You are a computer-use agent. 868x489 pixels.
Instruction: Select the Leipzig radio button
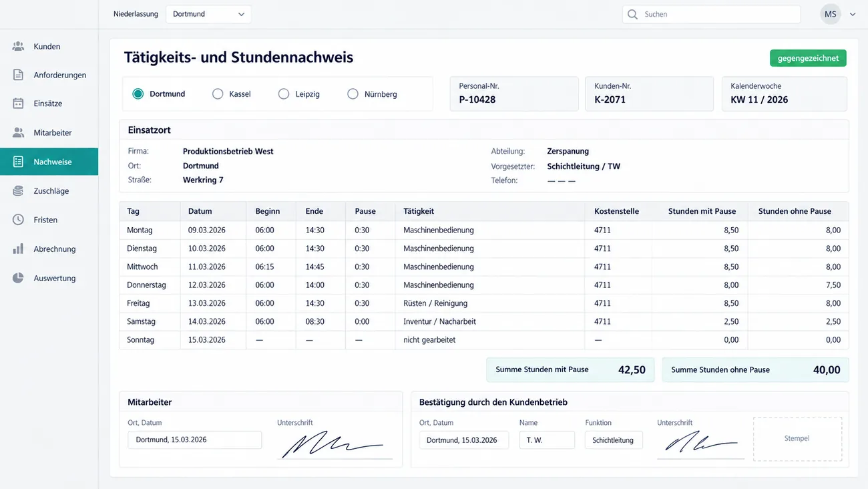[284, 94]
